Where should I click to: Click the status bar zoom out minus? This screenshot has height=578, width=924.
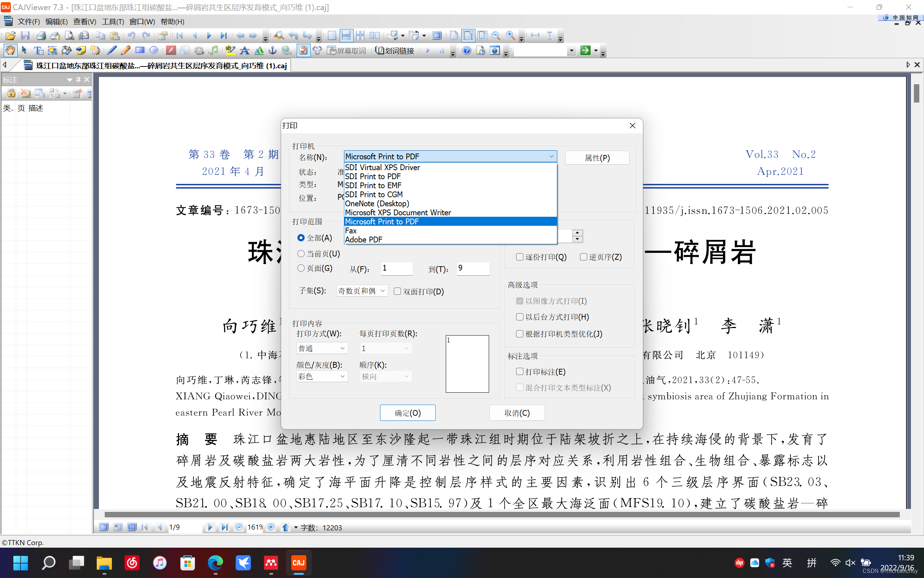(239, 527)
